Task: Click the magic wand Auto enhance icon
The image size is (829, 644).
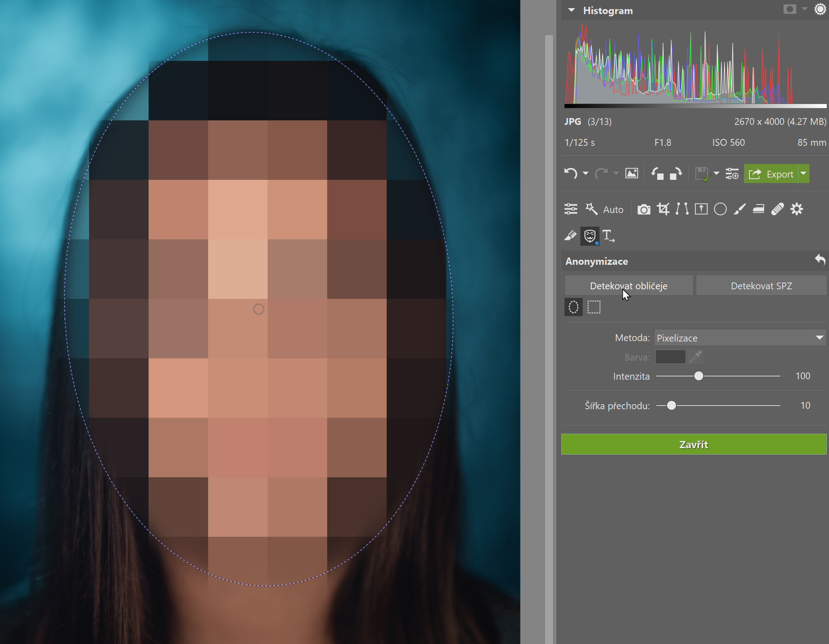Action: coord(591,208)
